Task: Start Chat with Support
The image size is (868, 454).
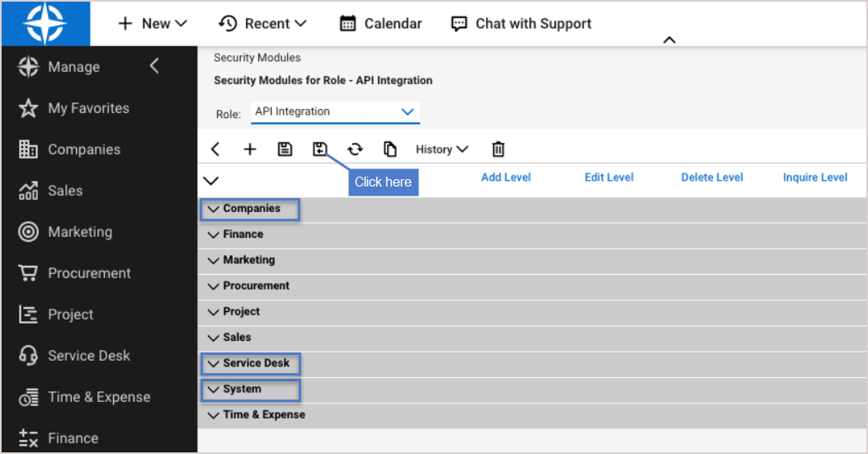Action: pos(521,24)
